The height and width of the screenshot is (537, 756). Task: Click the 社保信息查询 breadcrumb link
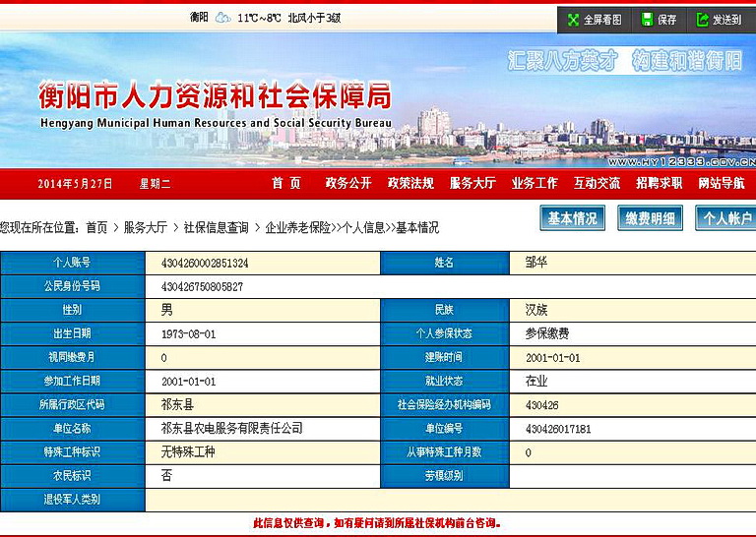[216, 227]
